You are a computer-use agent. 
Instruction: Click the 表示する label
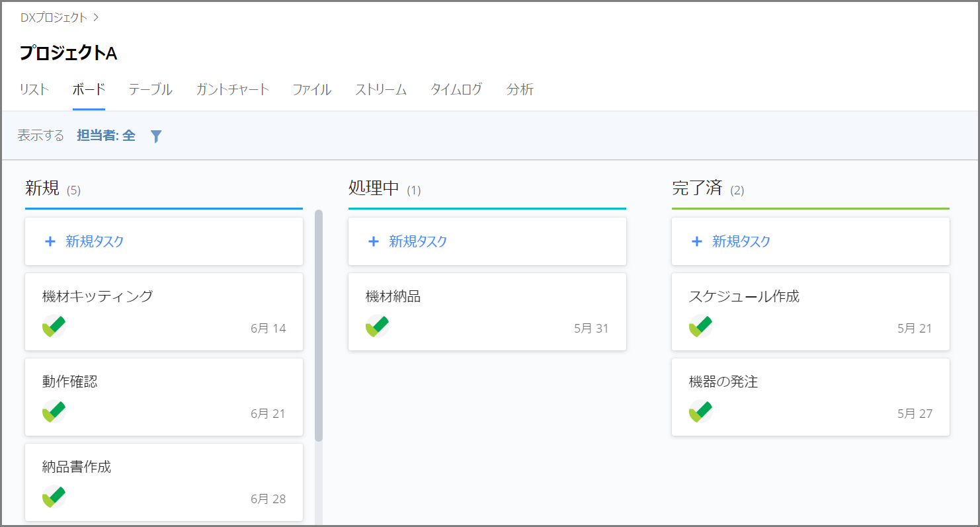click(40, 136)
